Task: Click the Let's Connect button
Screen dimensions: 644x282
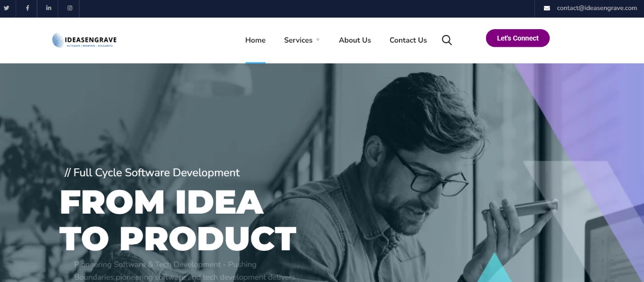Action: pos(518,38)
